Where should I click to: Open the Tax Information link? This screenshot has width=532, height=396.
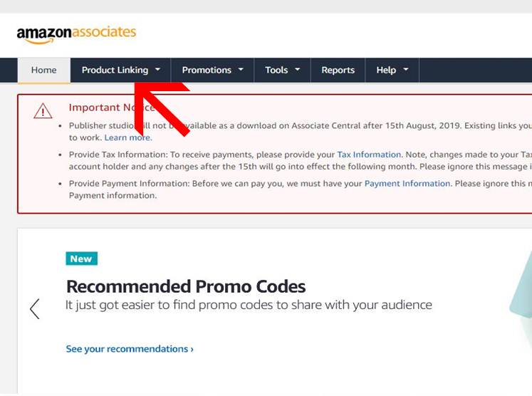369,155
